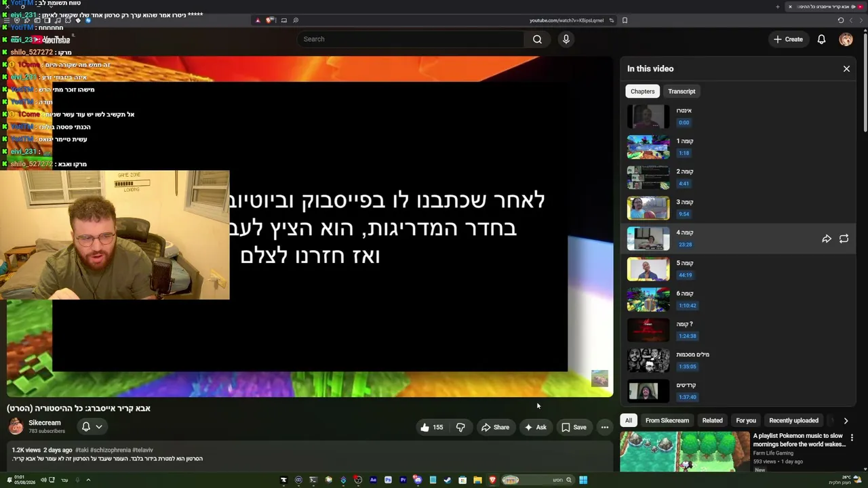868x488 pixels.
Task: Jump to chapter קומה 3 thumbnail
Action: click(x=648, y=209)
